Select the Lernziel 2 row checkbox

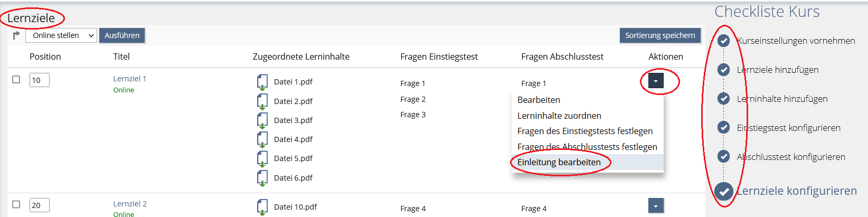[16, 204]
